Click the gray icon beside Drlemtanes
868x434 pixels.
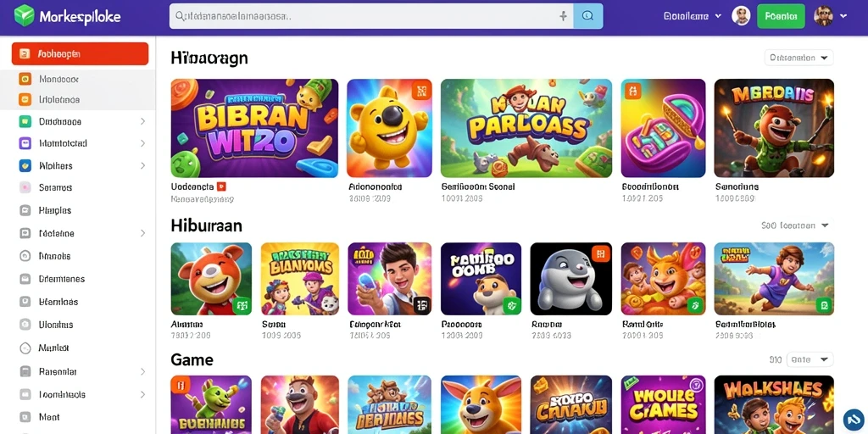tap(25, 279)
